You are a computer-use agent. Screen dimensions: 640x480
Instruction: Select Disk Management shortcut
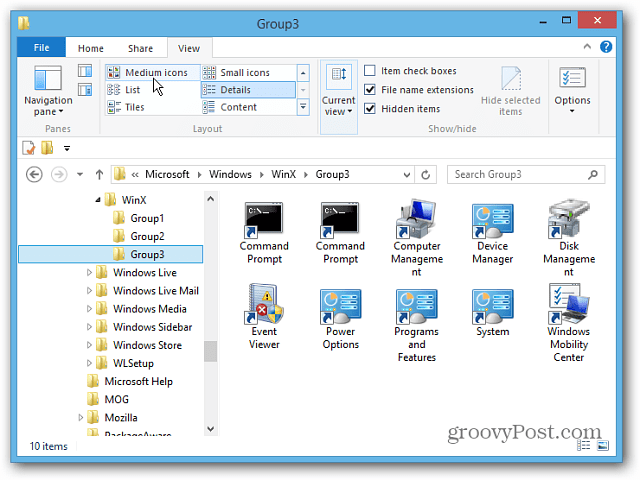coord(569,238)
